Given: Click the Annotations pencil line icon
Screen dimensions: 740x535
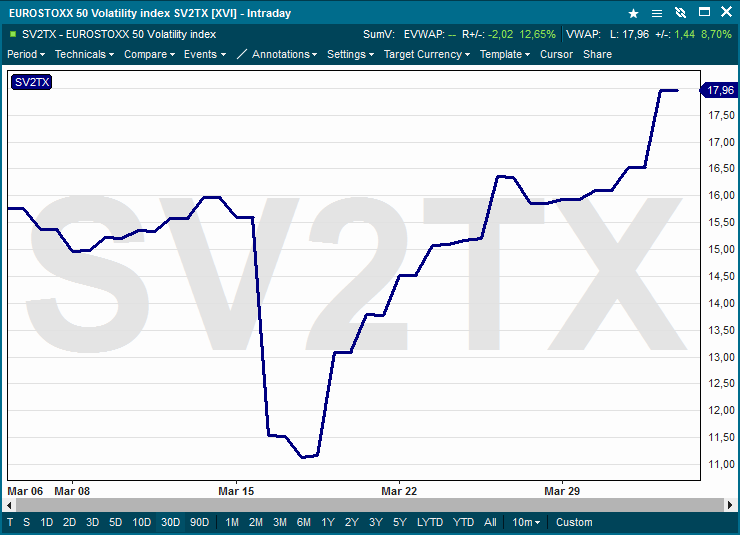Looking at the screenshot, I should click(242, 54).
